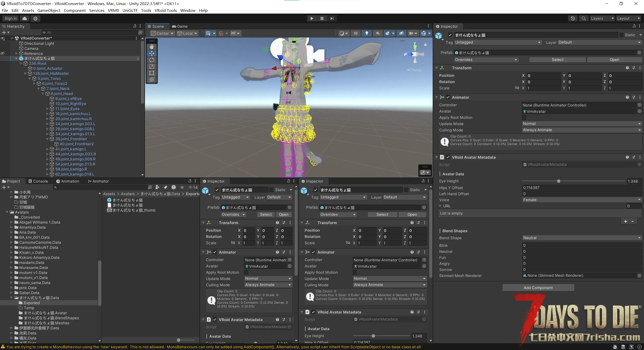Open the Voice Female dropdown

coord(582,200)
